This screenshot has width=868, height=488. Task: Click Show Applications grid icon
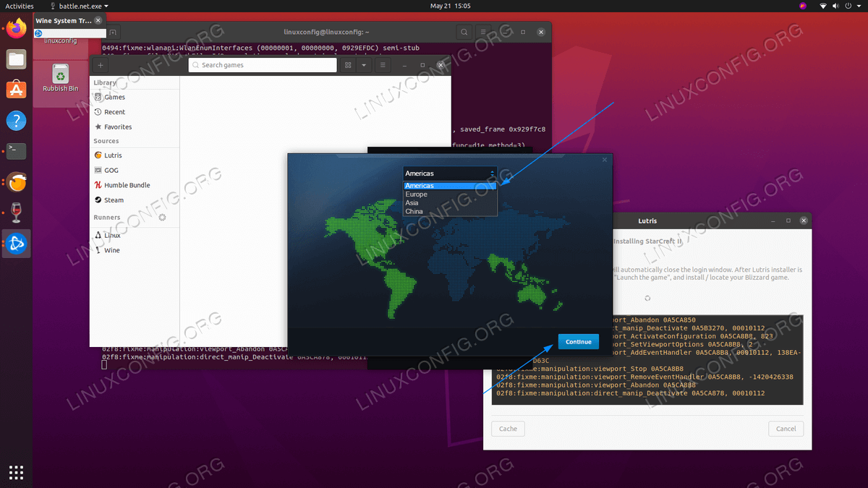[16, 472]
